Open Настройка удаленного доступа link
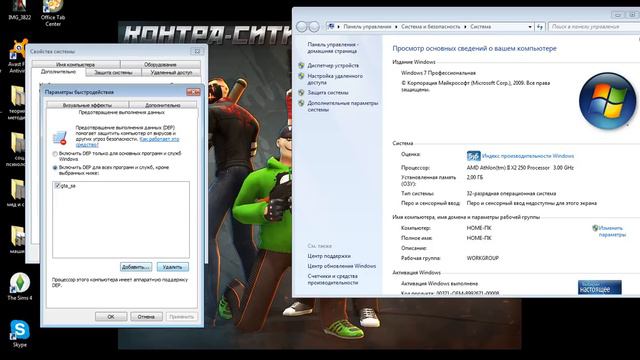This screenshot has width=640, height=360. [335, 79]
